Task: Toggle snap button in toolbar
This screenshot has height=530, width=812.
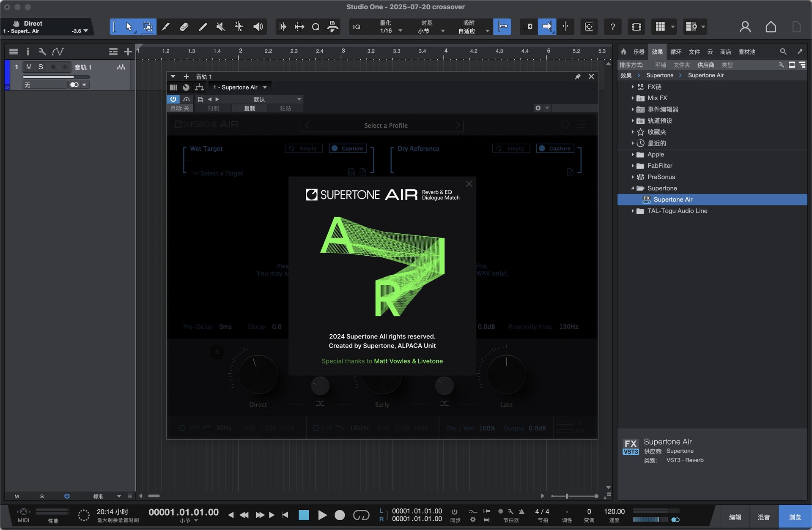Action: (502, 27)
